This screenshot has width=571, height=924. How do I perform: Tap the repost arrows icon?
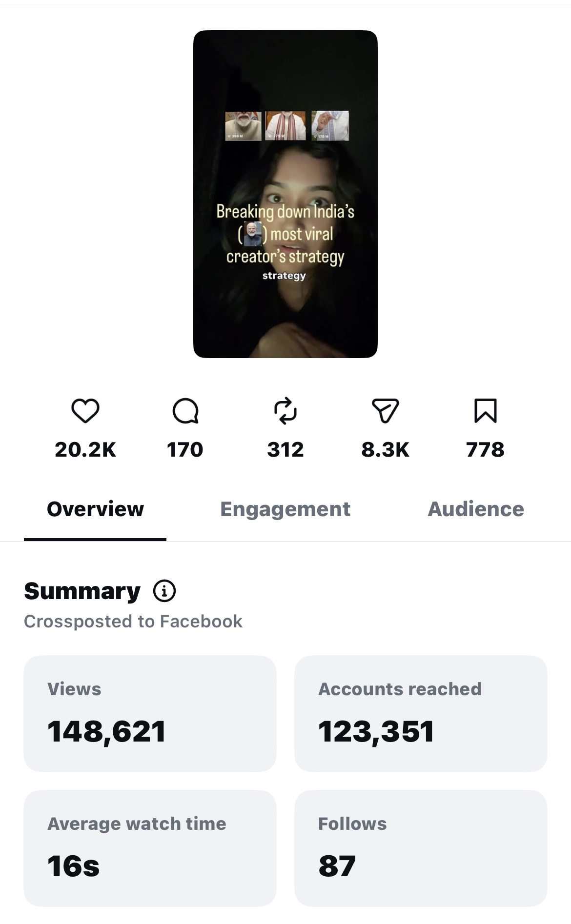coord(285,410)
